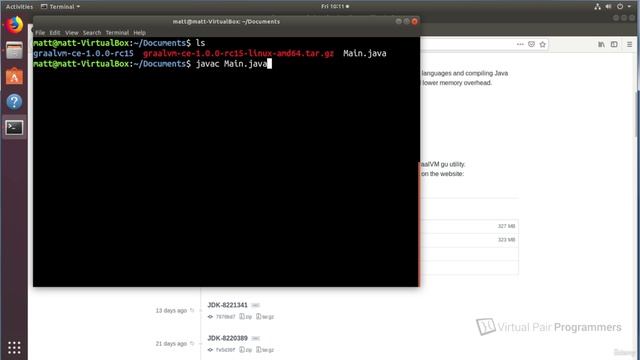Click the power icon in top bar
The width and height of the screenshot is (640, 360).
tap(620, 7)
